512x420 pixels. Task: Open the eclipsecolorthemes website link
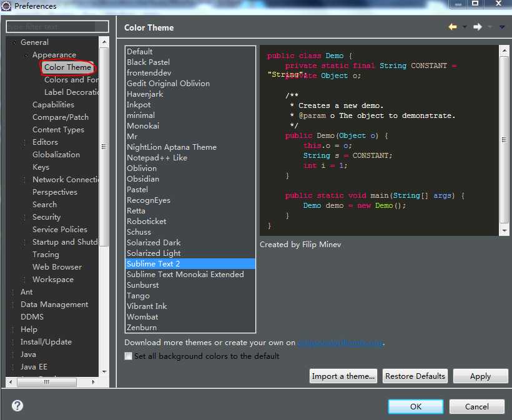tap(340, 343)
